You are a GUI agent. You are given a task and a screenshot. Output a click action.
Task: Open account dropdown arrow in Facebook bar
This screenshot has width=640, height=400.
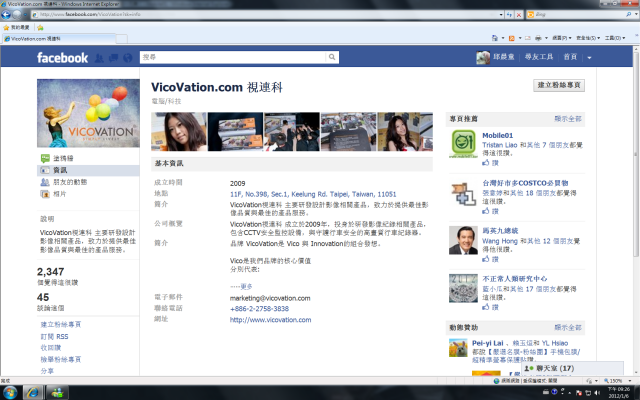[x=589, y=58]
